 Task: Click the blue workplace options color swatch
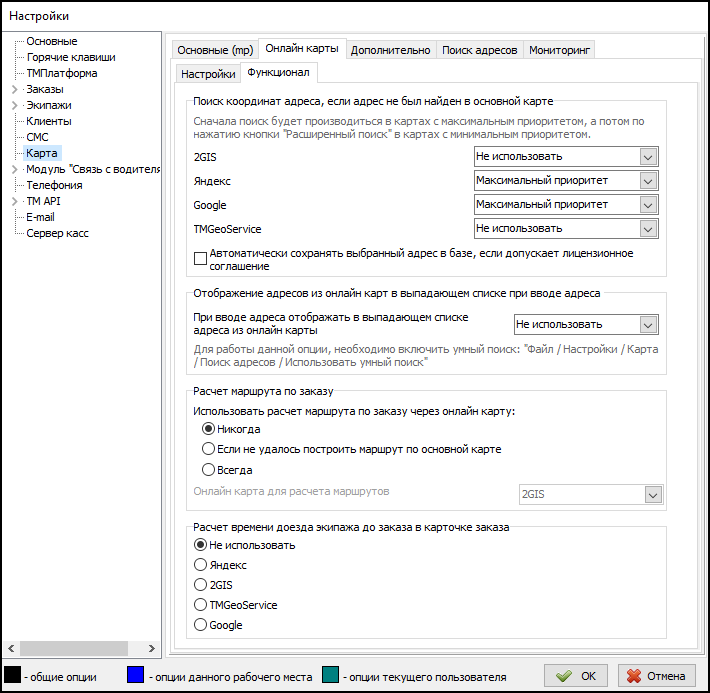click(137, 676)
